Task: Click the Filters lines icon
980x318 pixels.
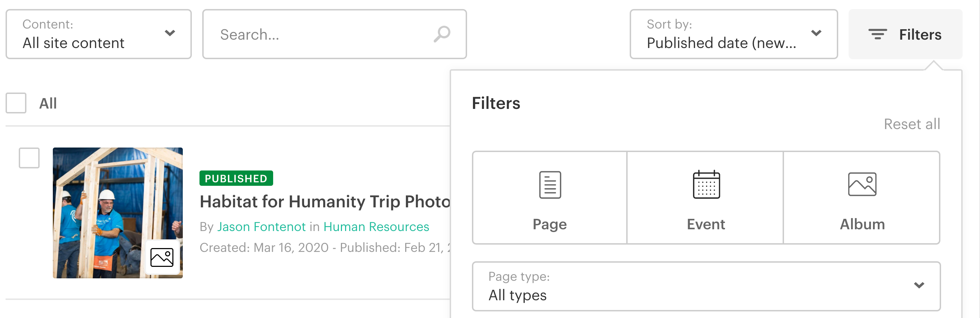Action: coord(877,34)
